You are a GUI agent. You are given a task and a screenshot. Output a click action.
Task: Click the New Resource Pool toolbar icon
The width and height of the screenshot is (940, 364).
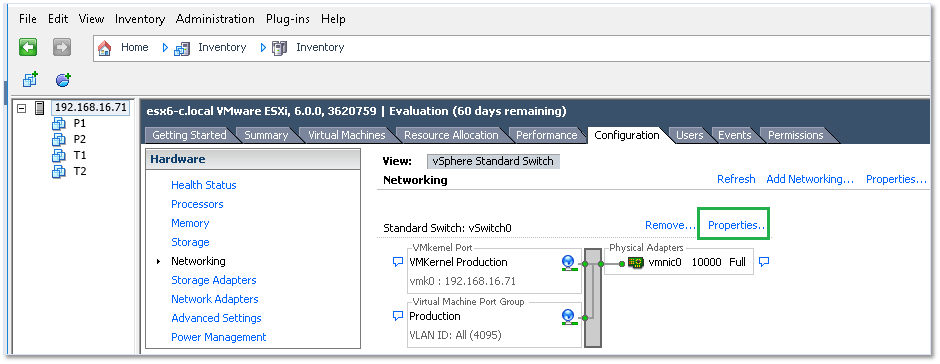point(64,80)
